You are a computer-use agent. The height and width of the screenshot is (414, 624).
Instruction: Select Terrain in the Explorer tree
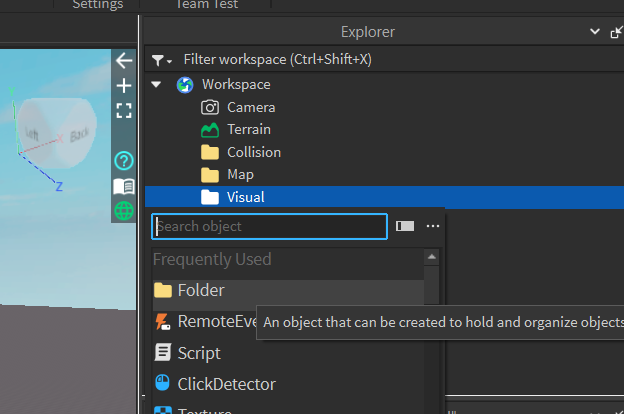(x=249, y=130)
